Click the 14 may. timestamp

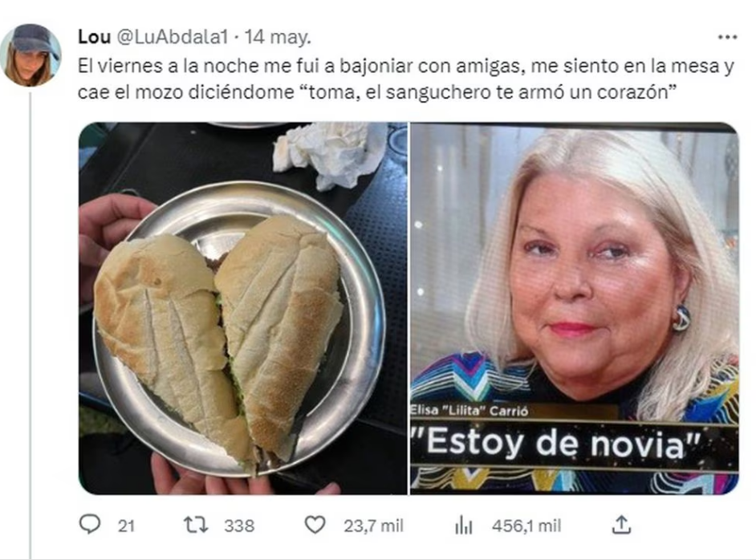pos(278,37)
